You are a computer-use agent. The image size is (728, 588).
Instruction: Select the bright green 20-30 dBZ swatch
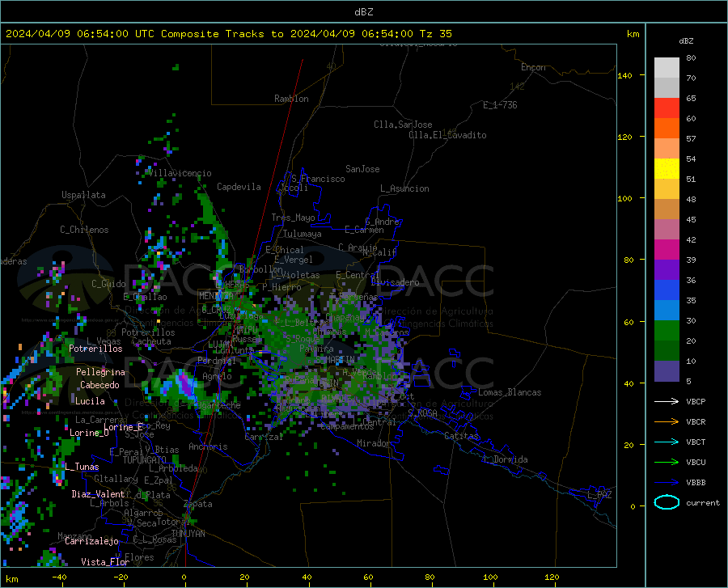click(x=667, y=331)
